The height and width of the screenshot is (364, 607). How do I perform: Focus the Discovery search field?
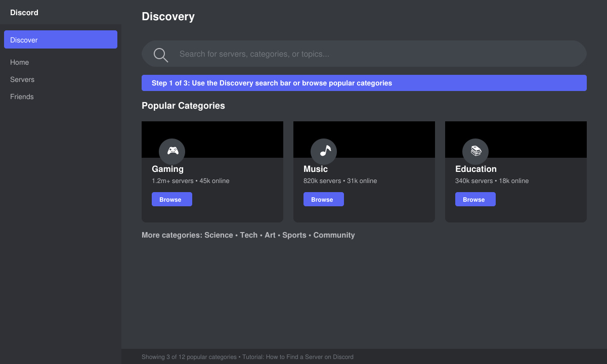(x=364, y=54)
